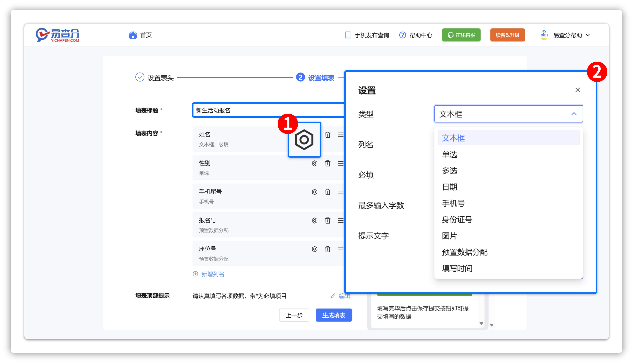Click the 手机尾号 field row text
633x364 pixels.
tap(210, 192)
